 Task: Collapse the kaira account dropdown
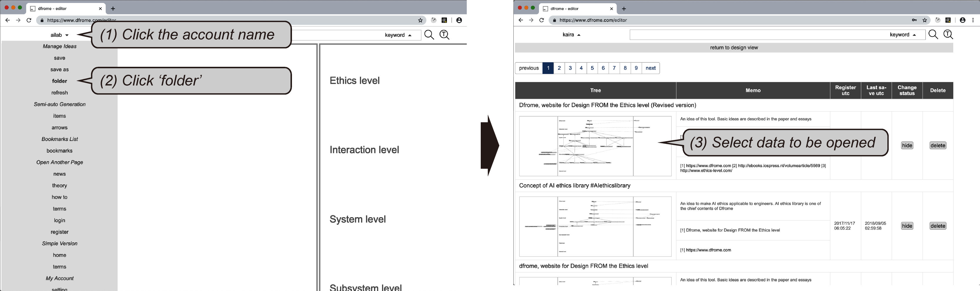571,35
